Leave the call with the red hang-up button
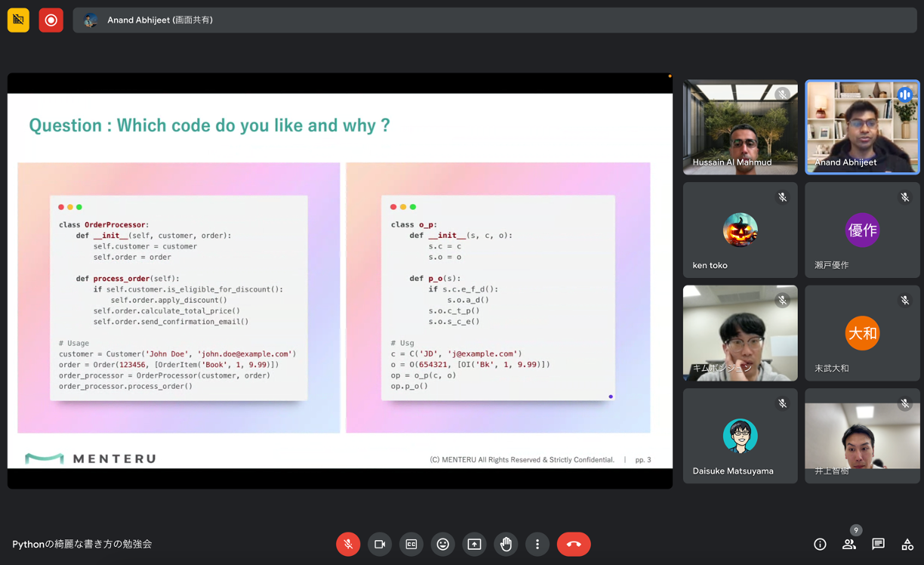Screen dimensions: 924x565 click(x=574, y=544)
